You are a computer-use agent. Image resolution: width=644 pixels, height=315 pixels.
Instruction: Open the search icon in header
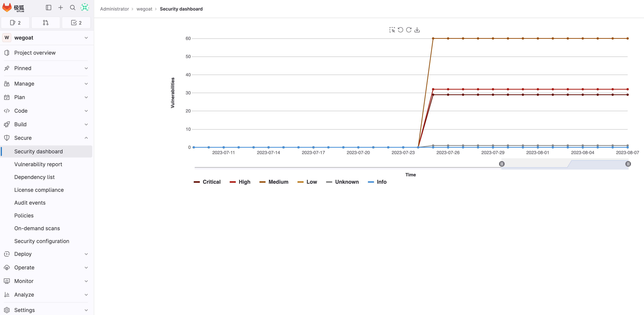(x=72, y=8)
